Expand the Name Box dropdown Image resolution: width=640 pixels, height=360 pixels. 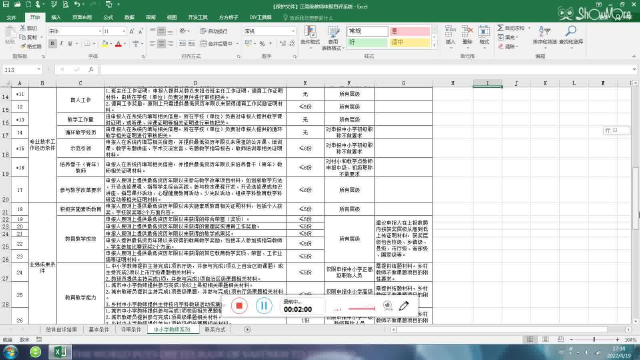pos(39,69)
